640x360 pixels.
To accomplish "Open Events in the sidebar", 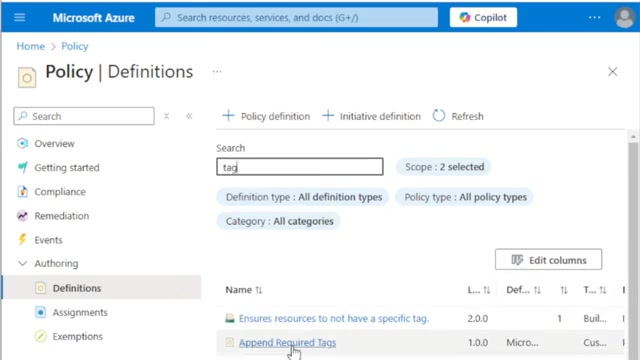I will [x=48, y=240].
